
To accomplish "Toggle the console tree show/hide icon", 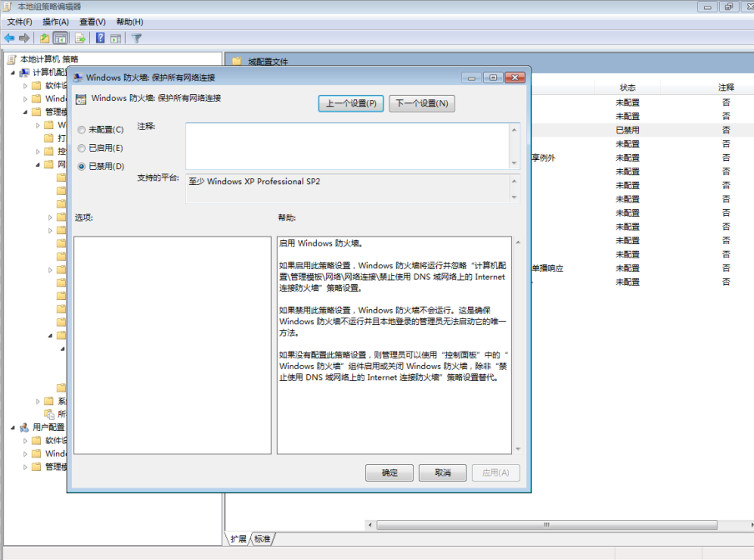I will [x=60, y=38].
